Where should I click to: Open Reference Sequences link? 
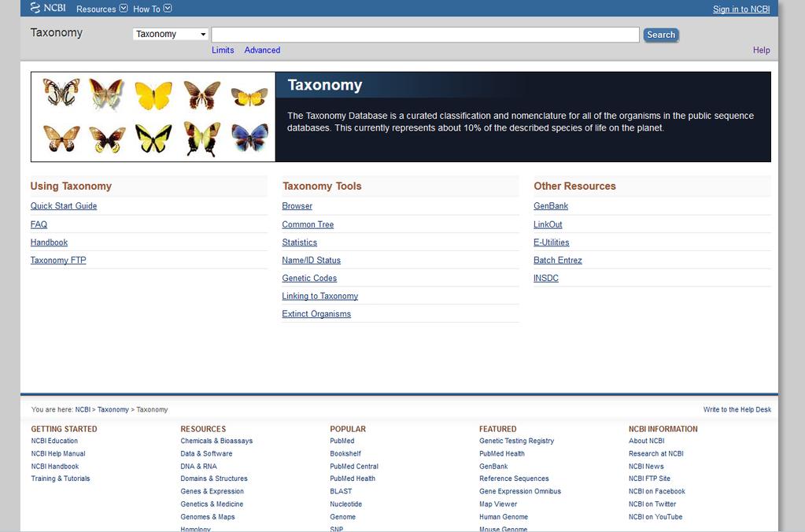click(x=514, y=478)
